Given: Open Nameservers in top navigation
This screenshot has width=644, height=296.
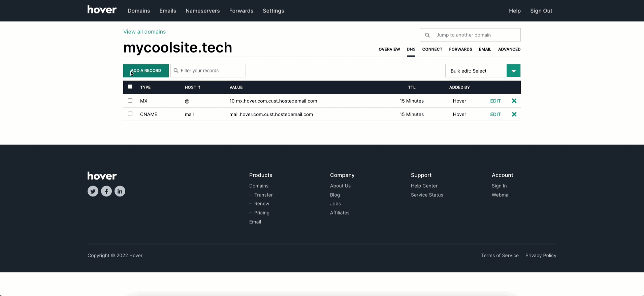Looking at the screenshot, I should pos(202,11).
